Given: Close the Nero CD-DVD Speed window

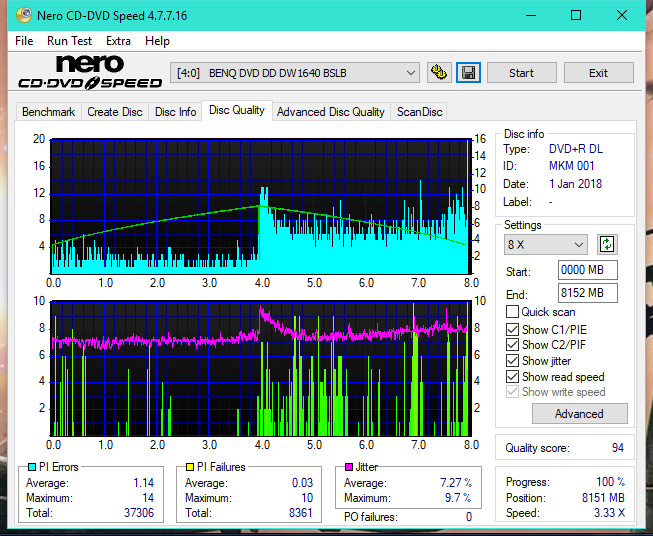Looking at the screenshot, I should click(622, 15).
